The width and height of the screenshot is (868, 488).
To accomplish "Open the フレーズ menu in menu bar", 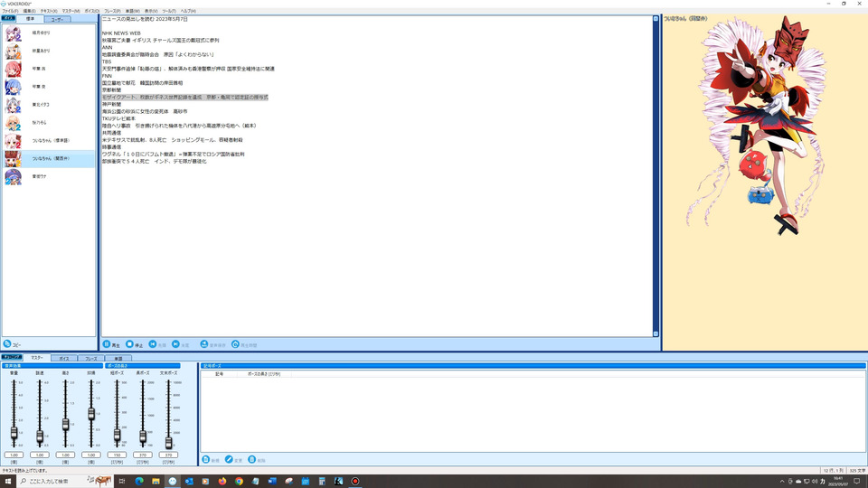I will click(x=112, y=11).
